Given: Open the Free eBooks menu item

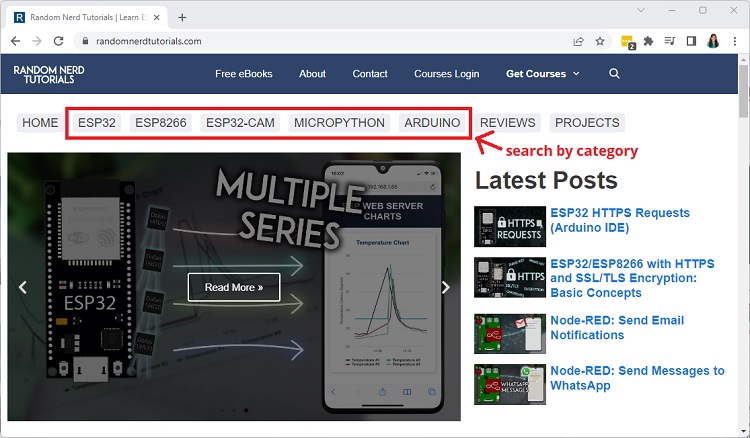Looking at the screenshot, I should 243,74.
